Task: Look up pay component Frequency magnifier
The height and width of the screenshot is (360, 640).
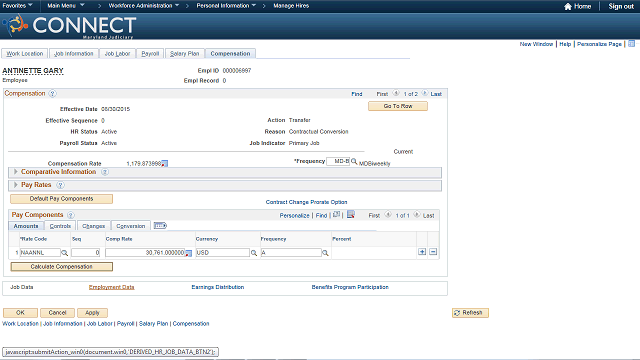Action: [325, 253]
